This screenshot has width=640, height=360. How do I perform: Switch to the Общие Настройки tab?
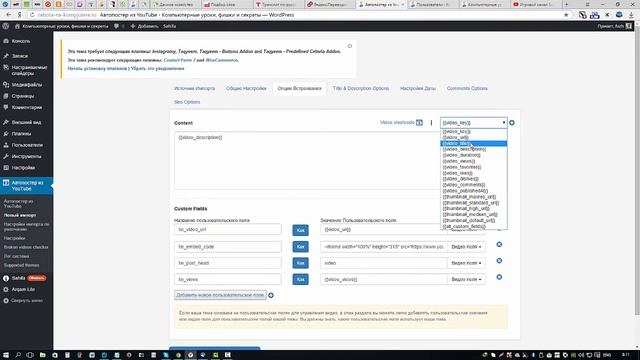point(246,89)
